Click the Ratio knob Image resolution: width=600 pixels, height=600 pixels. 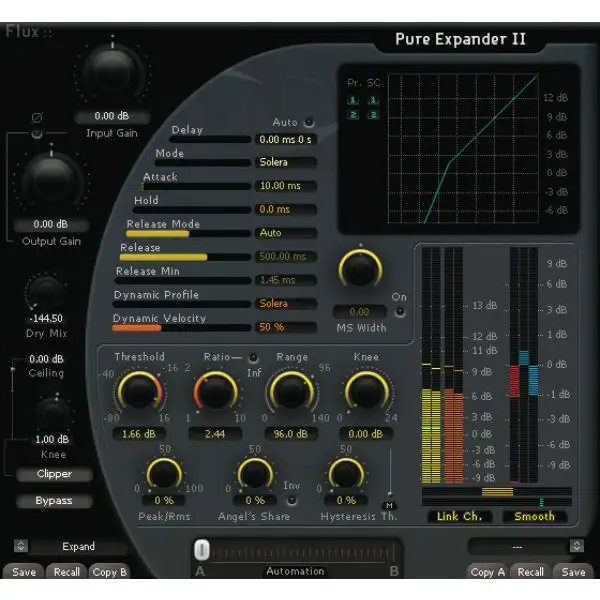click(x=215, y=393)
